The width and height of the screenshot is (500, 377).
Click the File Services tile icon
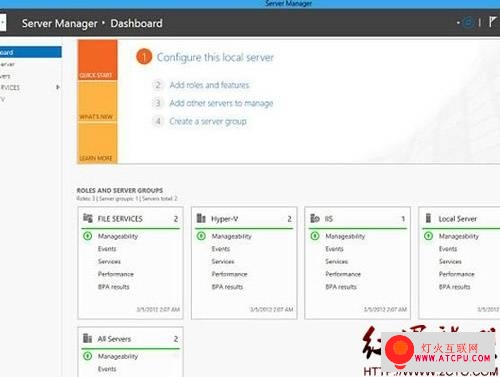[88, 218]
